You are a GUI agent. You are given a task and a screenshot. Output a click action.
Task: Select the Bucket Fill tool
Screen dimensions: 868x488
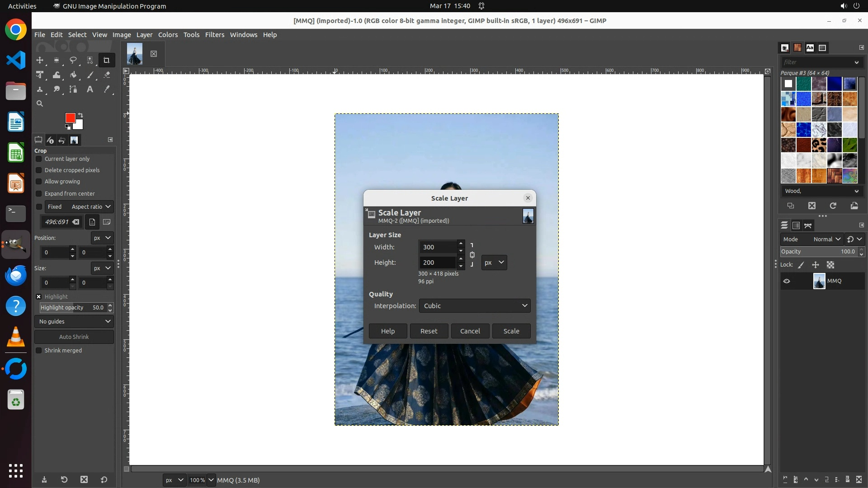[73, 75]
